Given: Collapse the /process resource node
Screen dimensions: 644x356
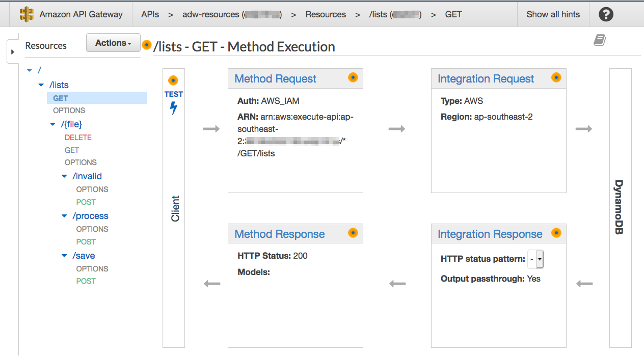Looking at the screenshot, I should tap(64, 216).
